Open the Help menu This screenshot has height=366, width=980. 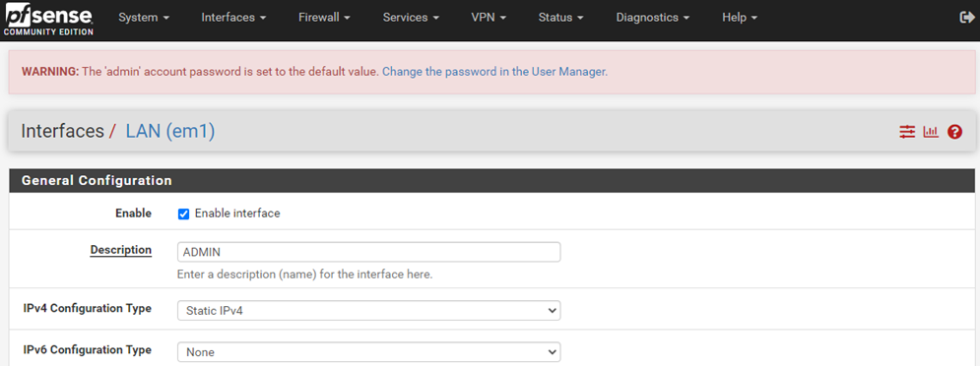[x=740, y=18]
